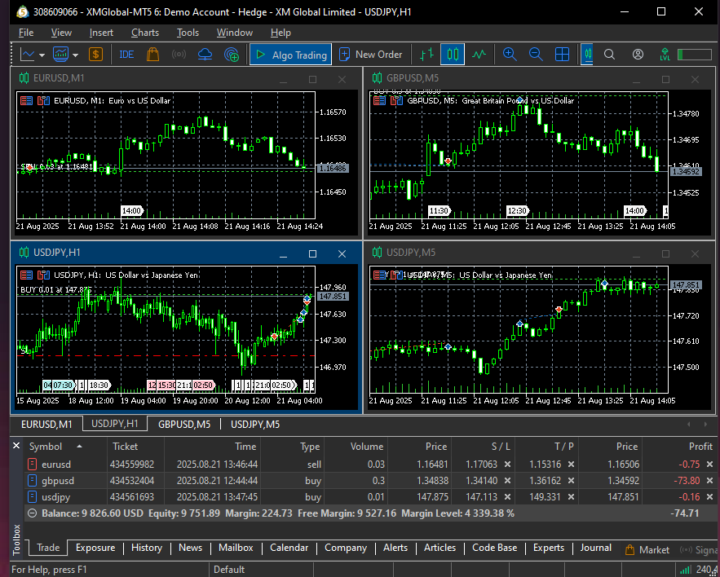The image size is (720, 577).
Task: Click the connection signal bars in status bar
Action: pyautogui.click(x=685, y=570)
